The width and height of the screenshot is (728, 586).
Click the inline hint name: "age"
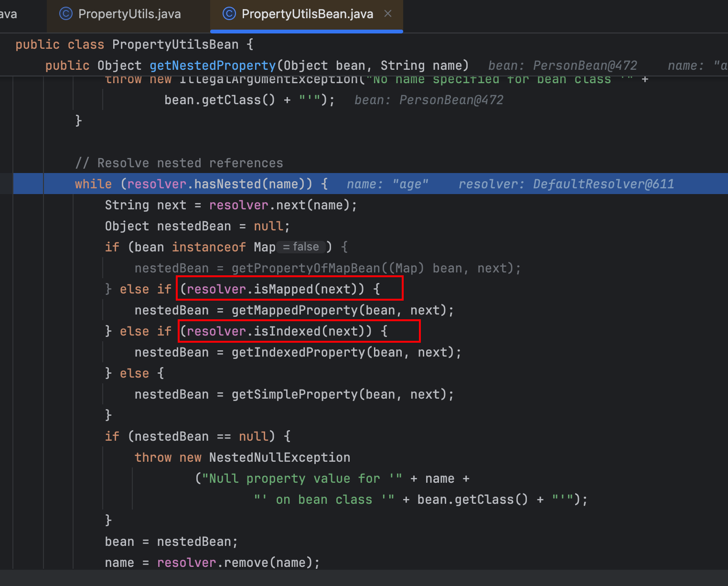(387, 184)
